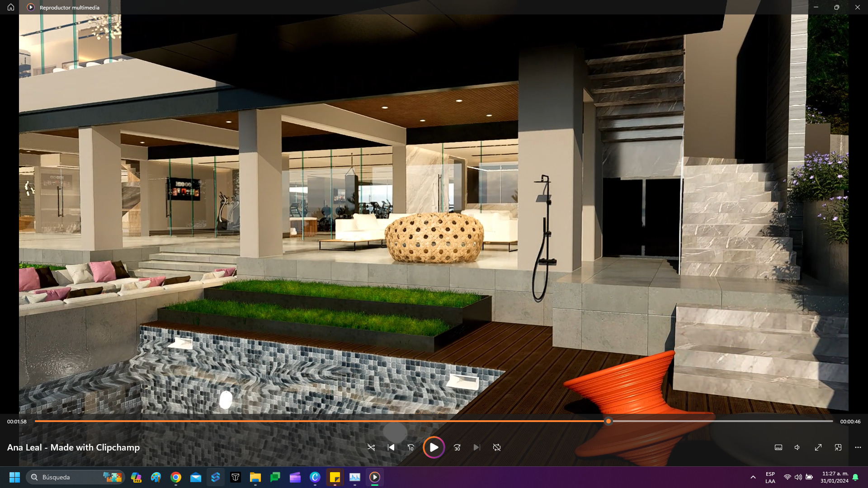Open the mini player mode
The image size is (868, 488).
point(838,447)
